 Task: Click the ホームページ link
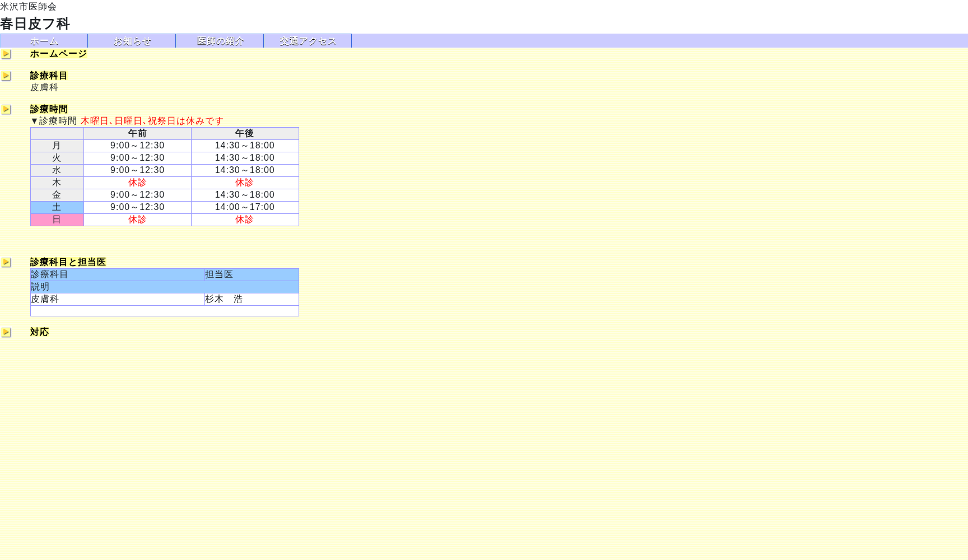(58, 54)
